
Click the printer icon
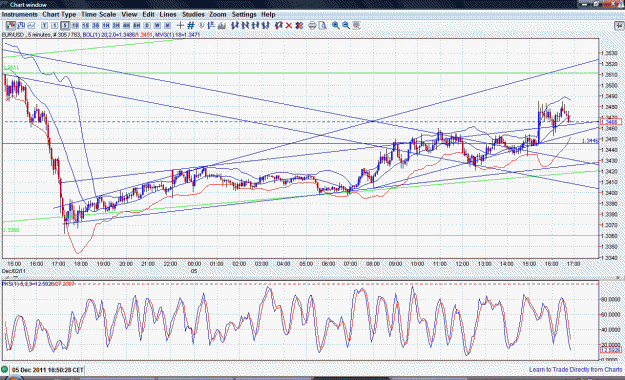pos(312,26)
